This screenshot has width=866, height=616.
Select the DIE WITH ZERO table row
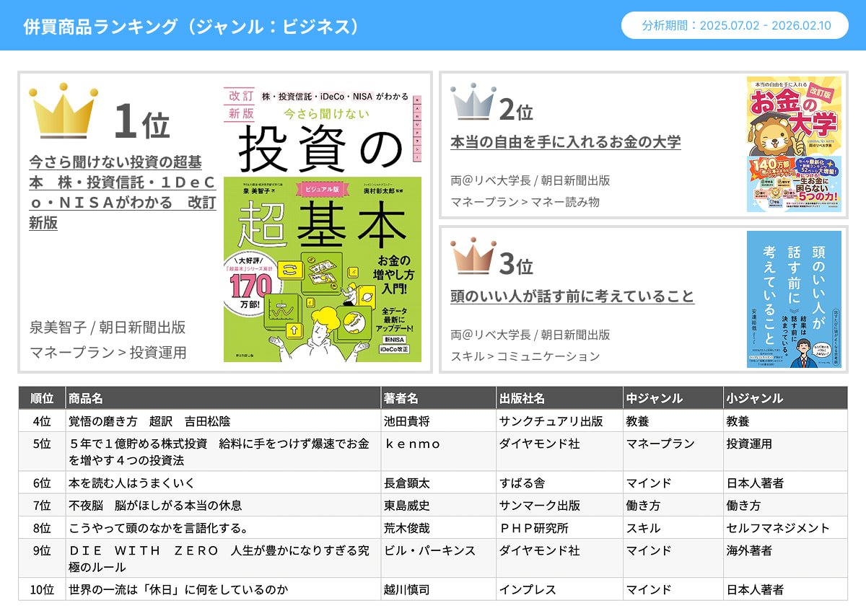pos(216,559)
